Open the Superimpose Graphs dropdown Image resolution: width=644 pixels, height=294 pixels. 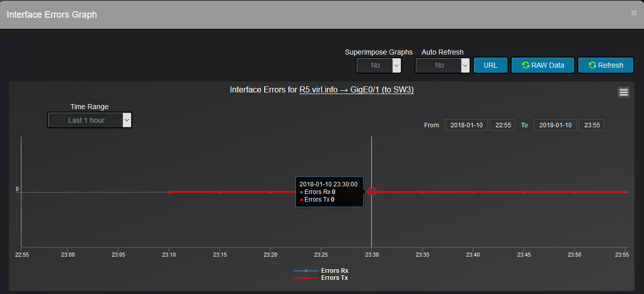click(379, 65)
